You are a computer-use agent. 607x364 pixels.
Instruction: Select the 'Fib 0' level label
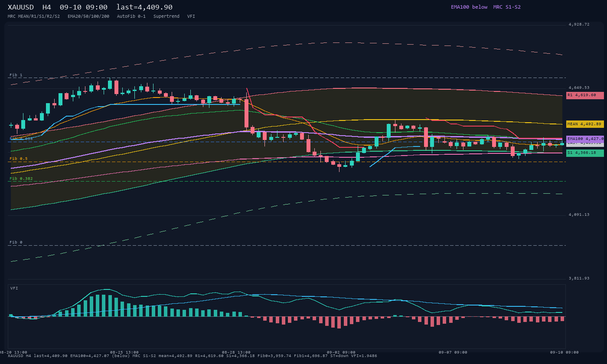tap(16, 243)
